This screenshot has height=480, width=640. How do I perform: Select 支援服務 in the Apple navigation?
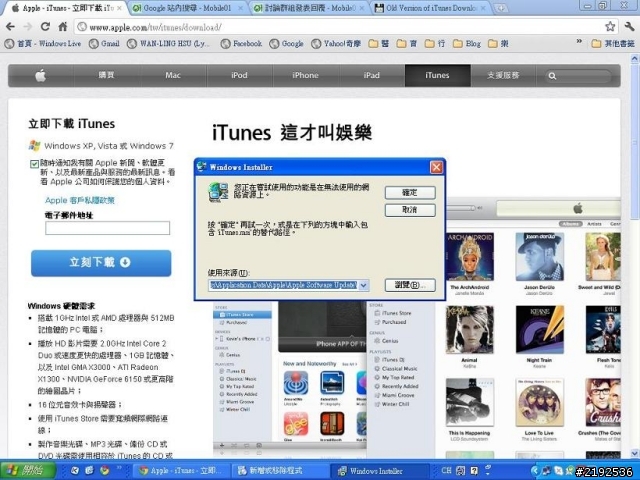pyautogui.click(x=503, y=75)
